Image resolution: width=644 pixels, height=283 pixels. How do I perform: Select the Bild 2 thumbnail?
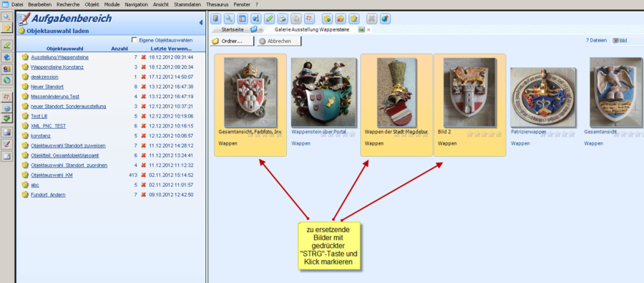470,92
